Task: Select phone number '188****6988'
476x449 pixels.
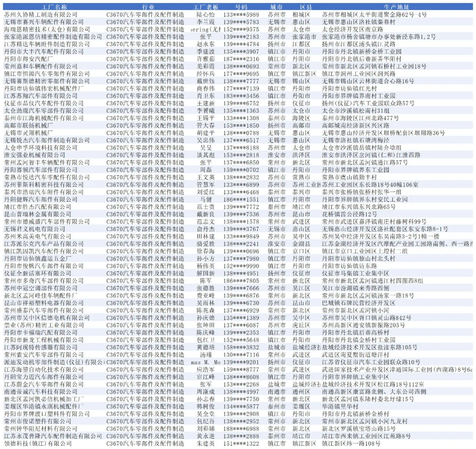Action: coord(242,429)
